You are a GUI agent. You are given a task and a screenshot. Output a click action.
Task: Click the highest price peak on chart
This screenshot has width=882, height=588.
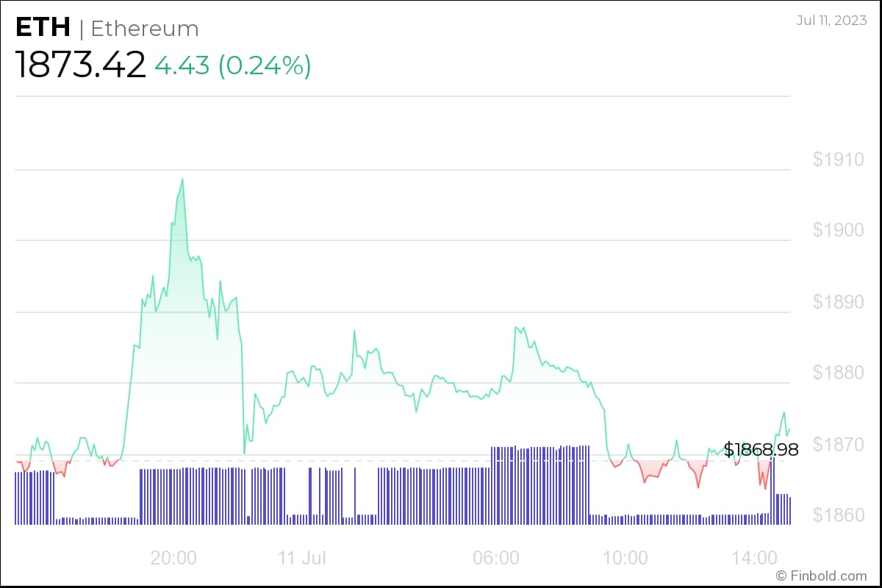point(182,179)
